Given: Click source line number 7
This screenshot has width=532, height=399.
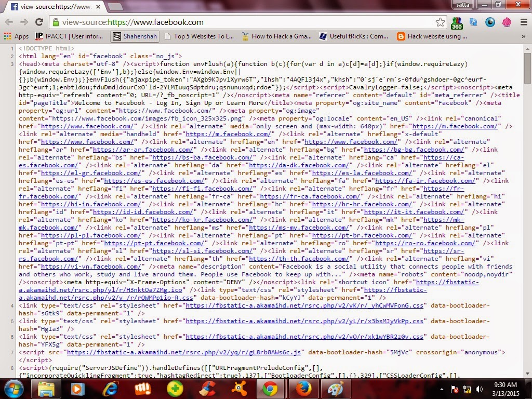Looking at the screenshot, I should tap(12, 353).
